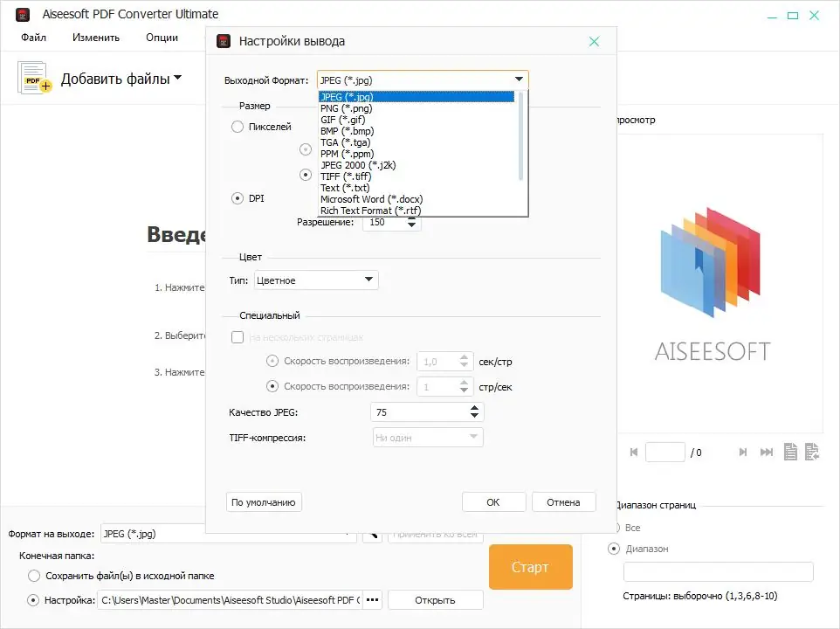The height and width of the screenshot is (629, 840).
Task: Open the Изменить menu
Action: point(96,38)
